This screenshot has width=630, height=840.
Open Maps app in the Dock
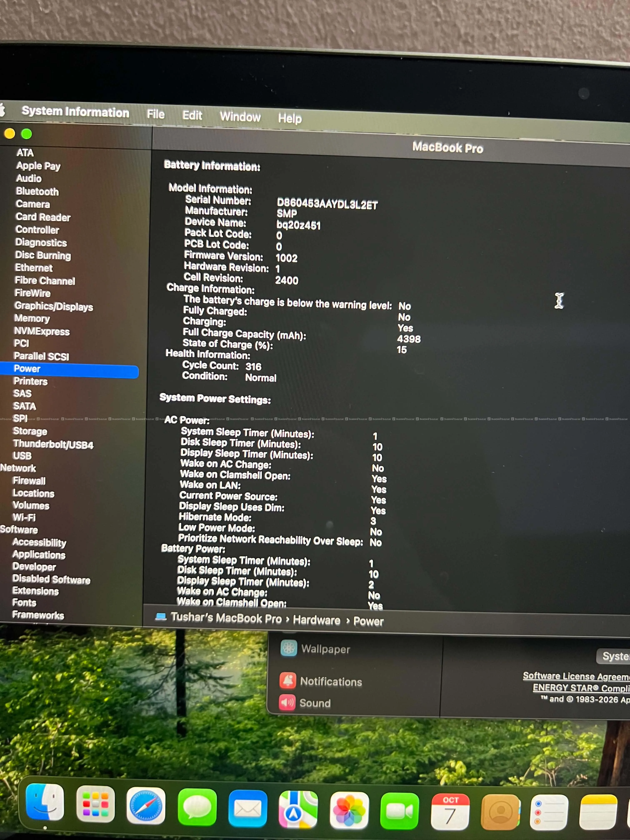point(298,810)
